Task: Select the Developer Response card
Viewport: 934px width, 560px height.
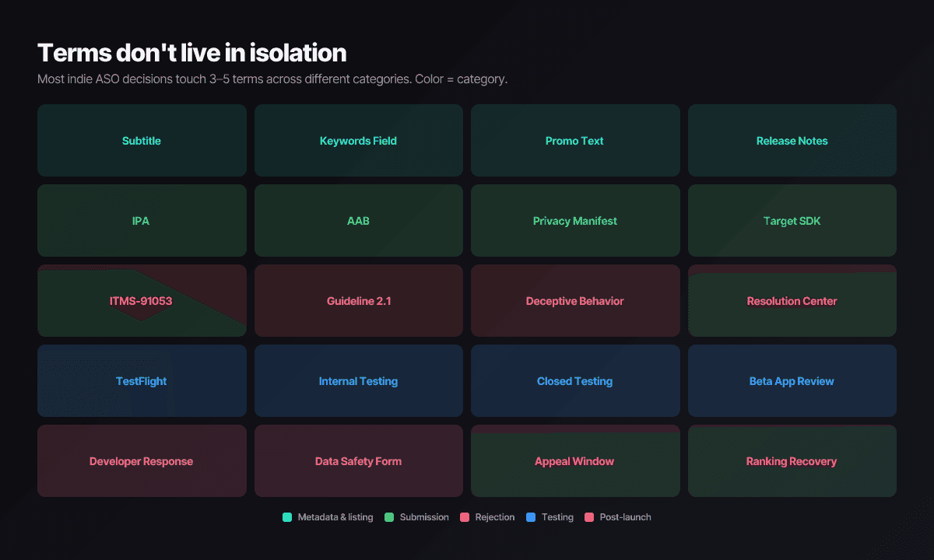Action: 142,461
